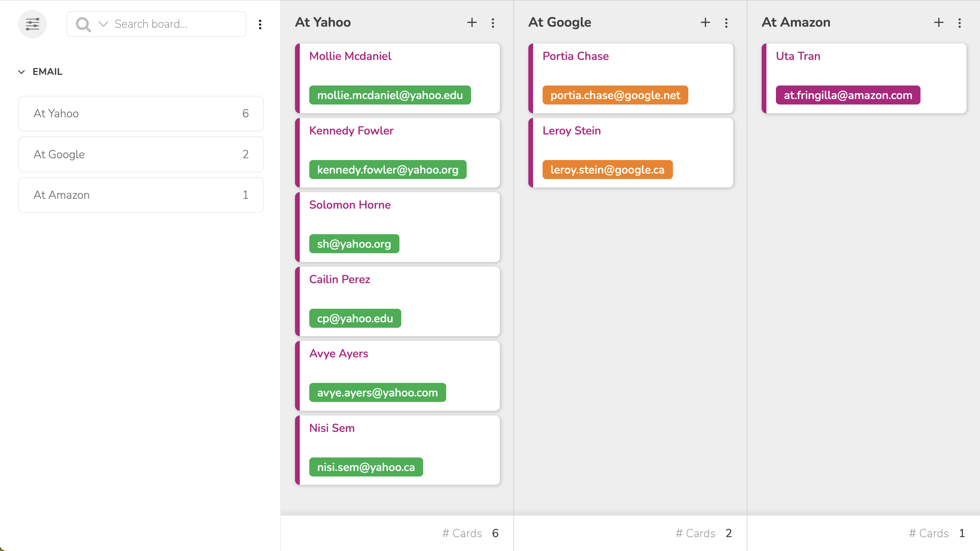Open the Nisi Sem card
The height and width of the screenshot is (551, 980).
(397, 450)
